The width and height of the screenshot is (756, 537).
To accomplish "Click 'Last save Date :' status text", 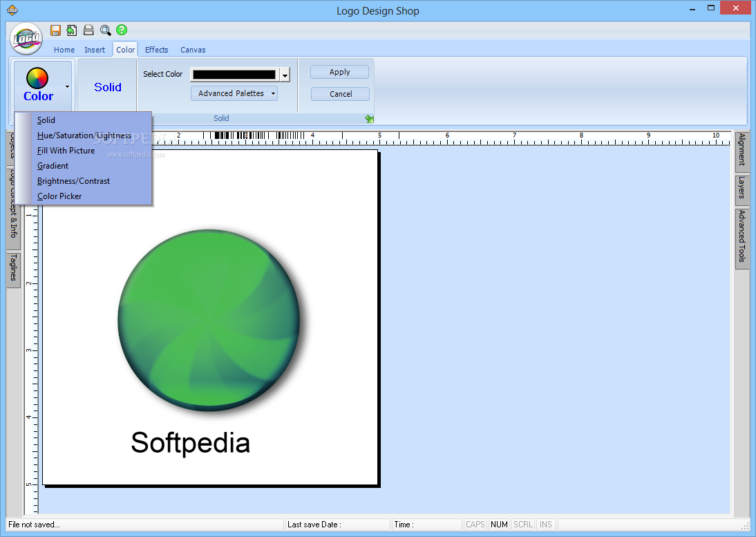I will pyautogui.click(x=314, y=525).
